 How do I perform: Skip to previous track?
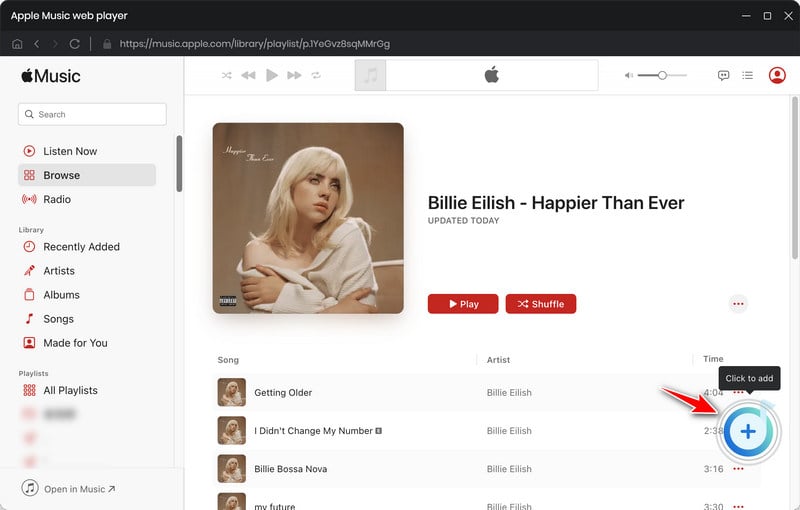pyautogui.click(x=248, y=75)
